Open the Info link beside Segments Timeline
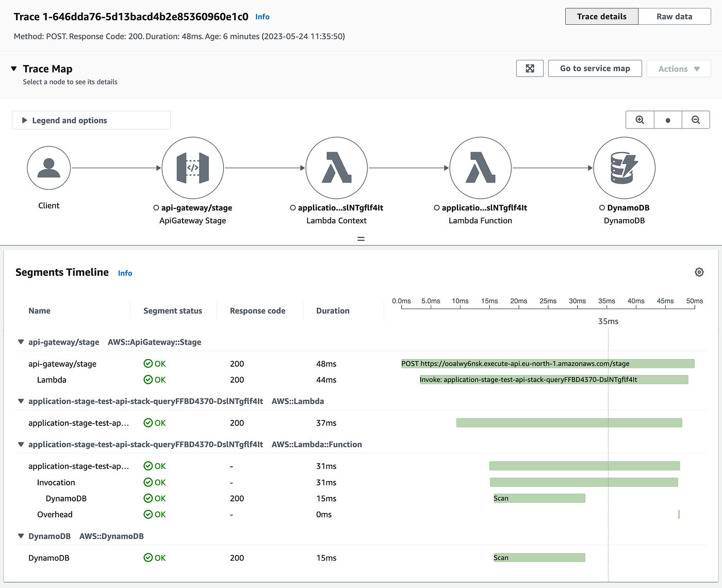Screen dimensions: 722x588 125,273
